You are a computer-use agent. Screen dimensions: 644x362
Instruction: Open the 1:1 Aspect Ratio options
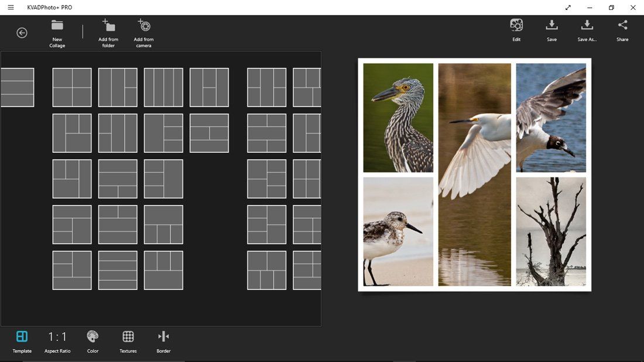pyautogui.click(x=57, y=340)
